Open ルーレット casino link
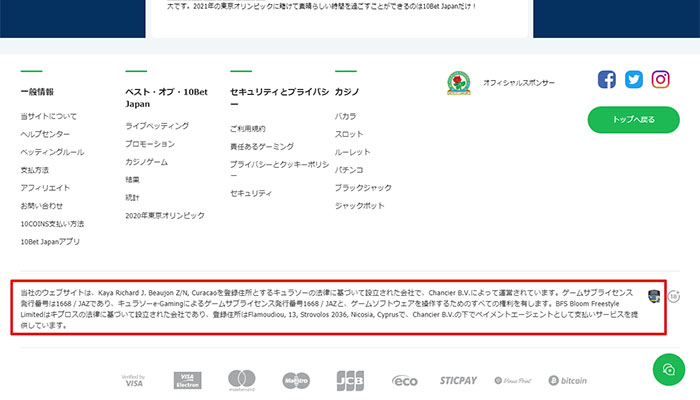 [x=353, y=152]
